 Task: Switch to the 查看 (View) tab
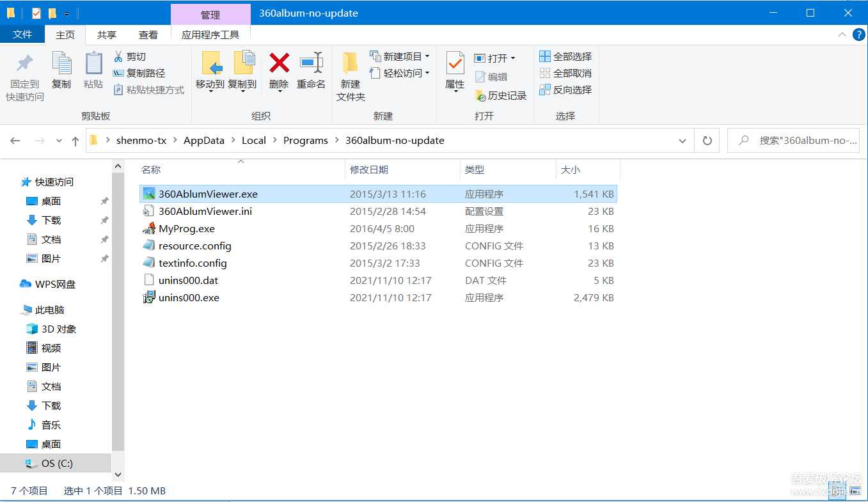148,35
